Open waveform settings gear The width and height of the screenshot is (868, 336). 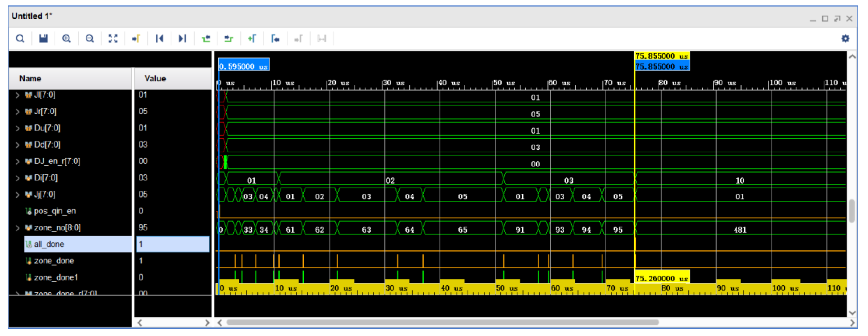(845, 38)
